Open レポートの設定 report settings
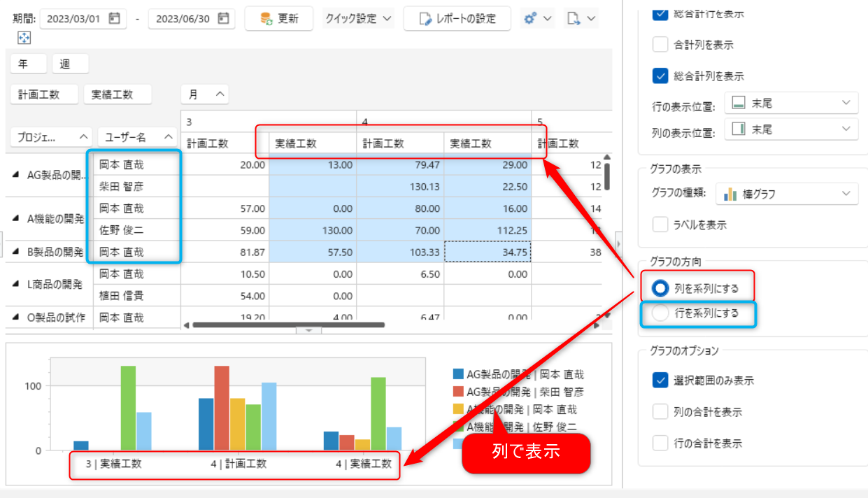 point(457,19)
